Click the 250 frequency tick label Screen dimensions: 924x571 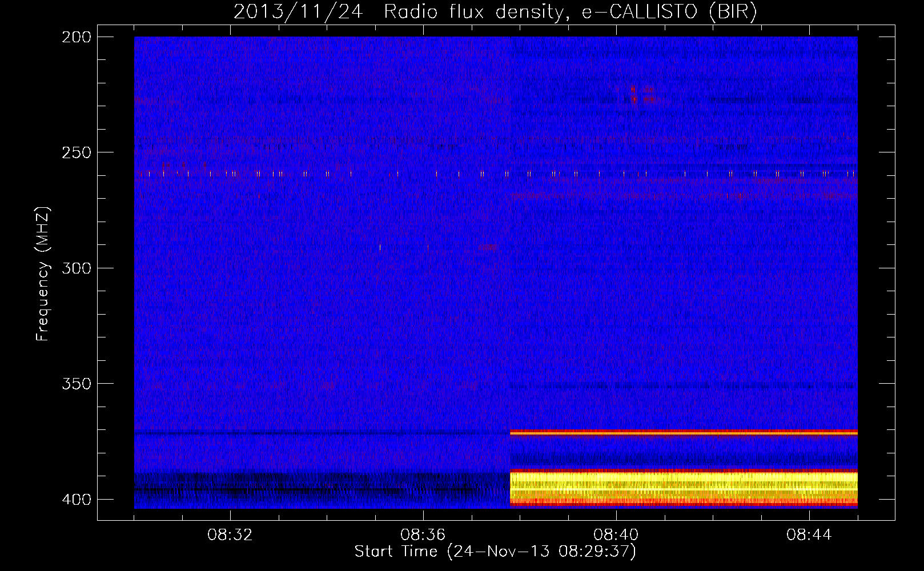[x=76, y=152]
